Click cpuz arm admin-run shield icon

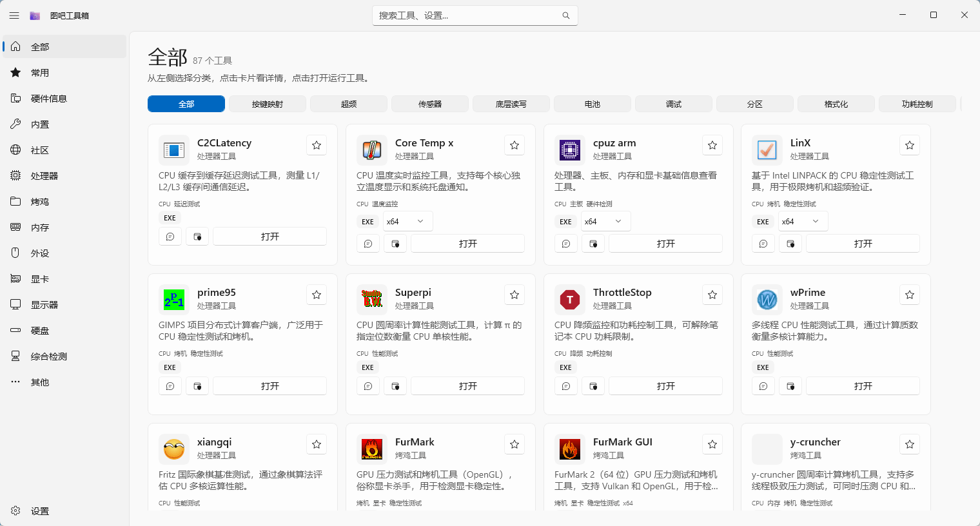pyautogui.click(x=593, y=244)
